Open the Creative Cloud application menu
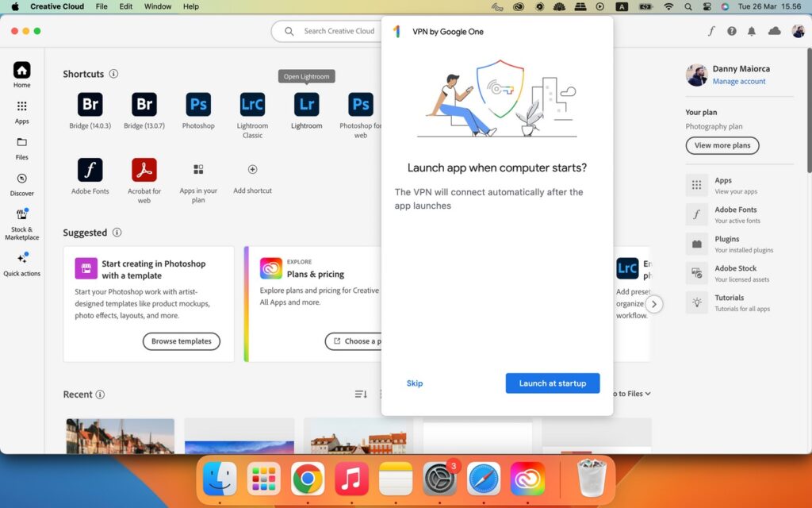 (x=57, y=6)
